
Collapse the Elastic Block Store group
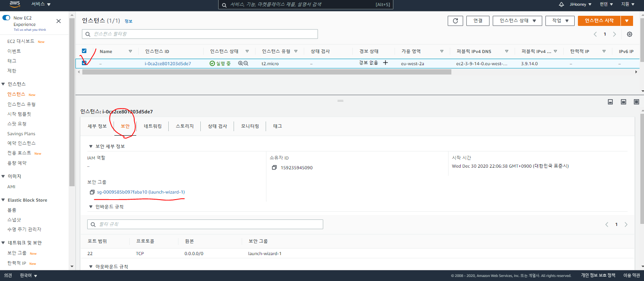[x=3, y=200]
